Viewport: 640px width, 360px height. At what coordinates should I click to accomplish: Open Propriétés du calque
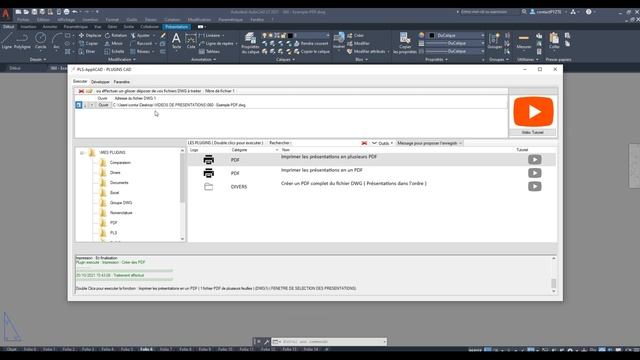250,43
